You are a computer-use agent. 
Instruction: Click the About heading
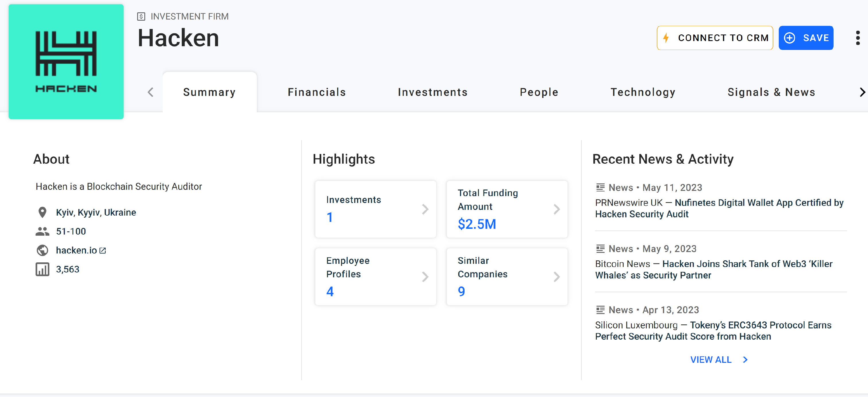(51, 159)
